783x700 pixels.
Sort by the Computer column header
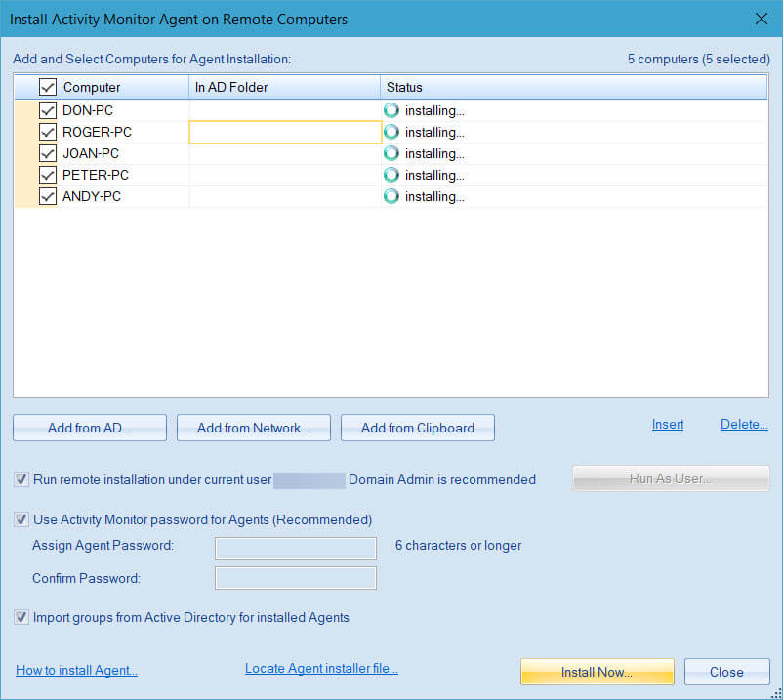click(102, 87)
